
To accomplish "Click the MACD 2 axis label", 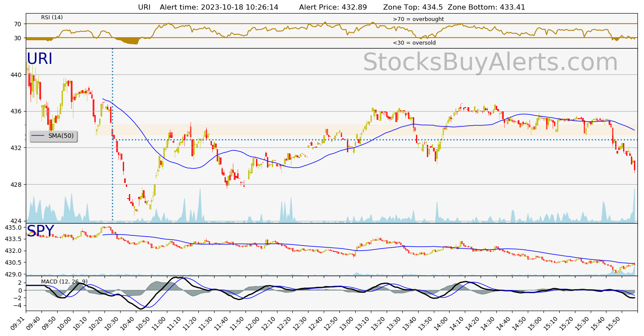I will coord(21,283).
